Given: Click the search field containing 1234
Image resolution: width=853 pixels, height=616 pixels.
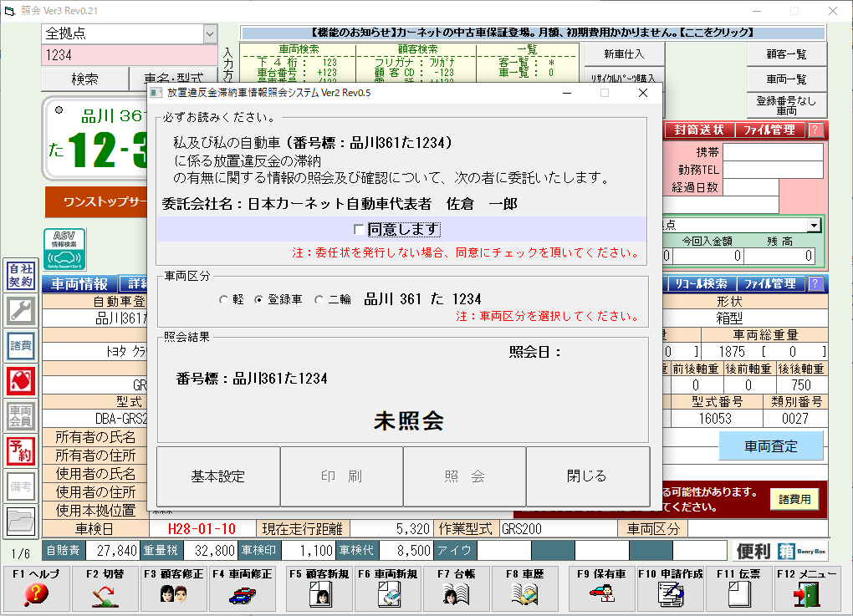Looking at the screenshot, I should tap(130, 55).
